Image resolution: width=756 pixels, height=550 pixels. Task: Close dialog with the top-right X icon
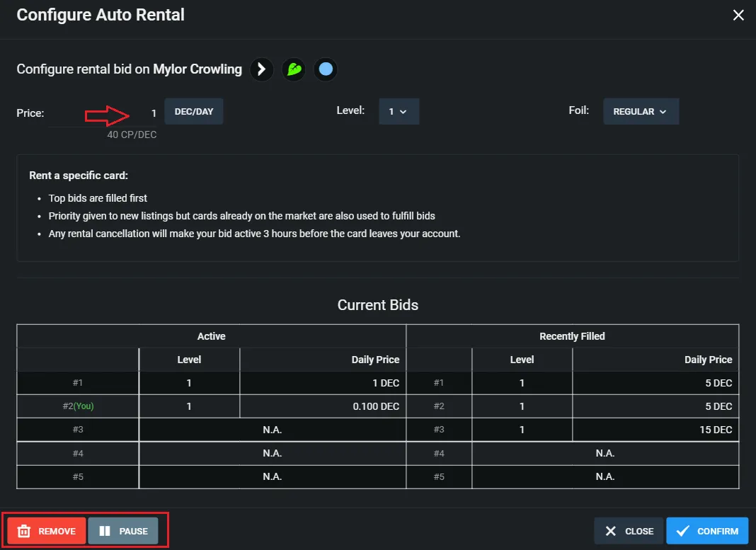738,16
